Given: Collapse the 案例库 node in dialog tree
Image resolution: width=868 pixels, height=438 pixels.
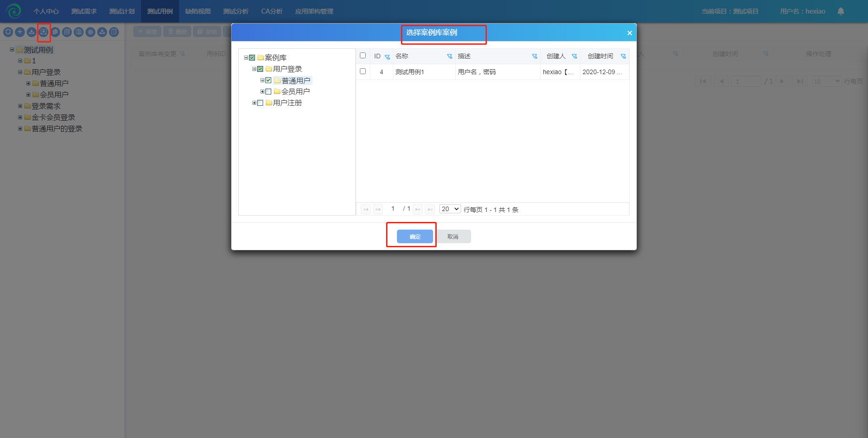Looking at the screenshot, I should point(246,58).
